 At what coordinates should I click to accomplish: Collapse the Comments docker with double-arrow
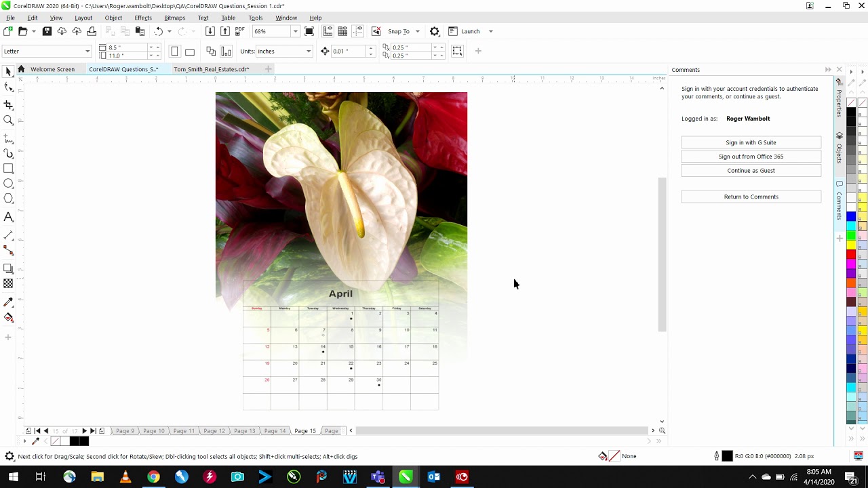pos(828,70)
